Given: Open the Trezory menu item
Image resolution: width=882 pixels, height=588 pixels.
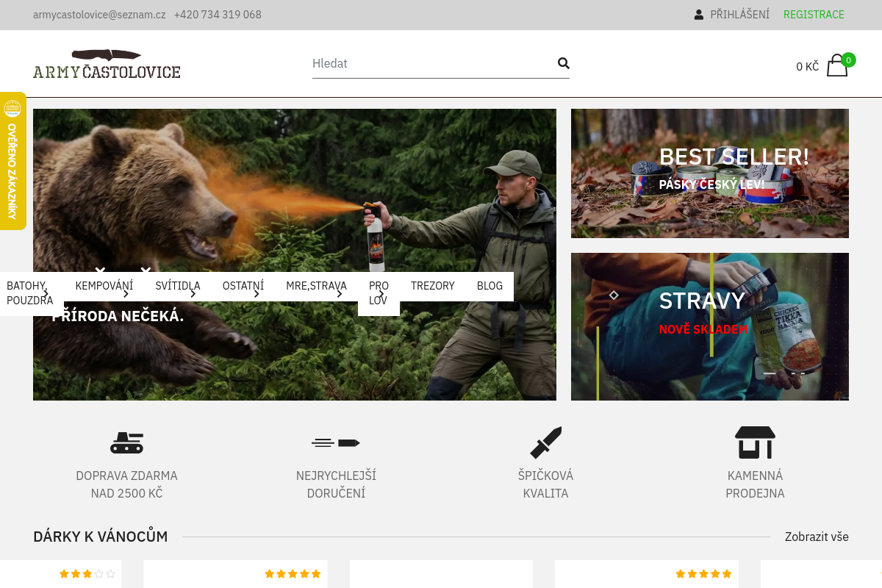Looking at the screenshot, I should pyautogui.click(x=433, y=286).
